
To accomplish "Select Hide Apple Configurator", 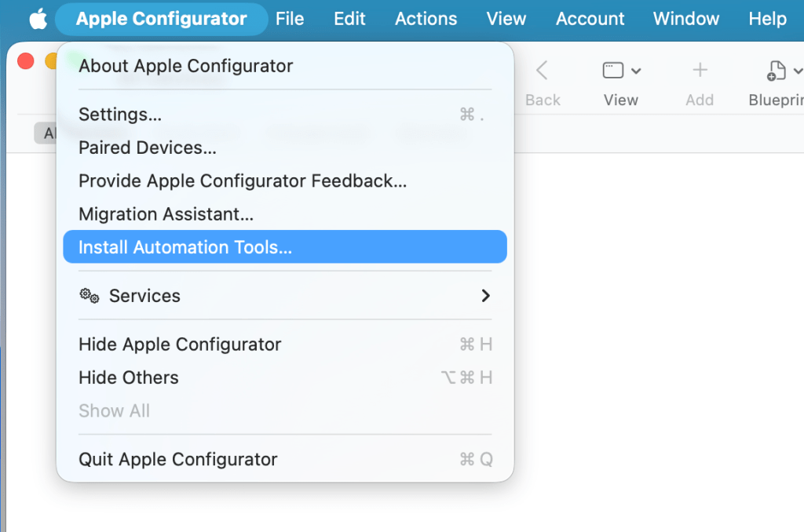I will (x=180, y=344).
